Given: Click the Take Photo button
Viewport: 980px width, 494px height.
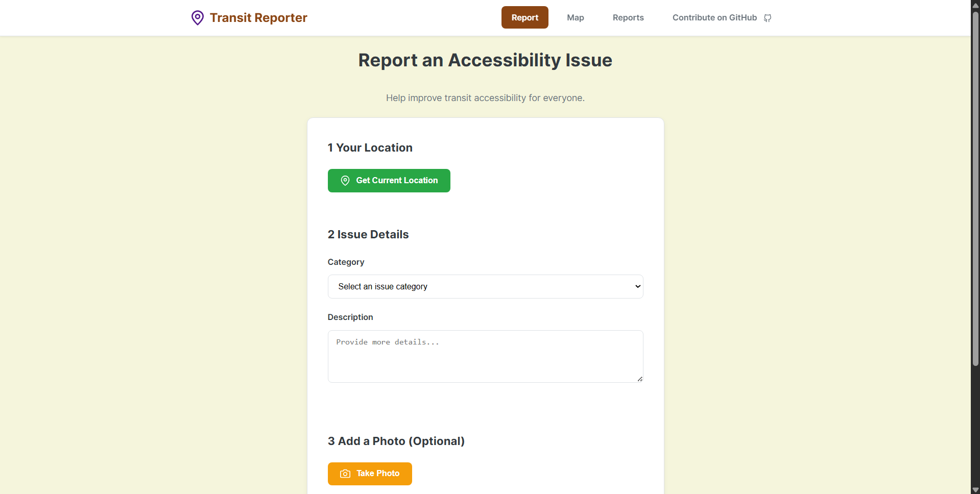Looking at the screenshot, I should point(370,474).
